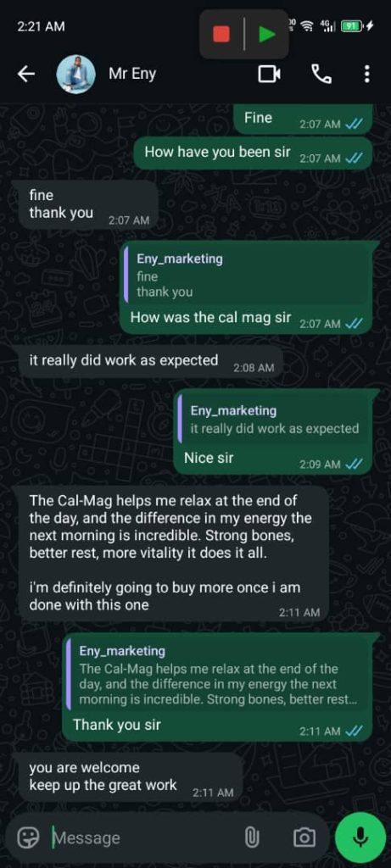This screenshot has width=391, height=868.
Task: Tap the green microphone voice message button
Action: 360,837
